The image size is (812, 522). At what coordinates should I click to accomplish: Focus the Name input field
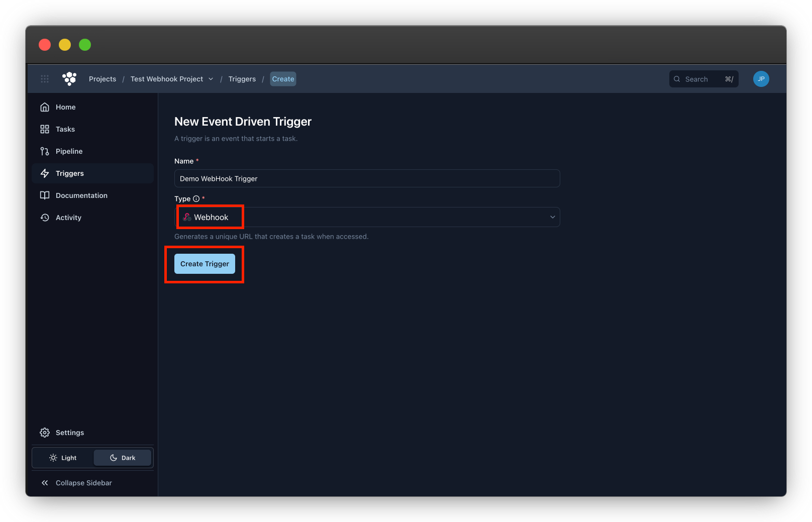coord(367,178)
